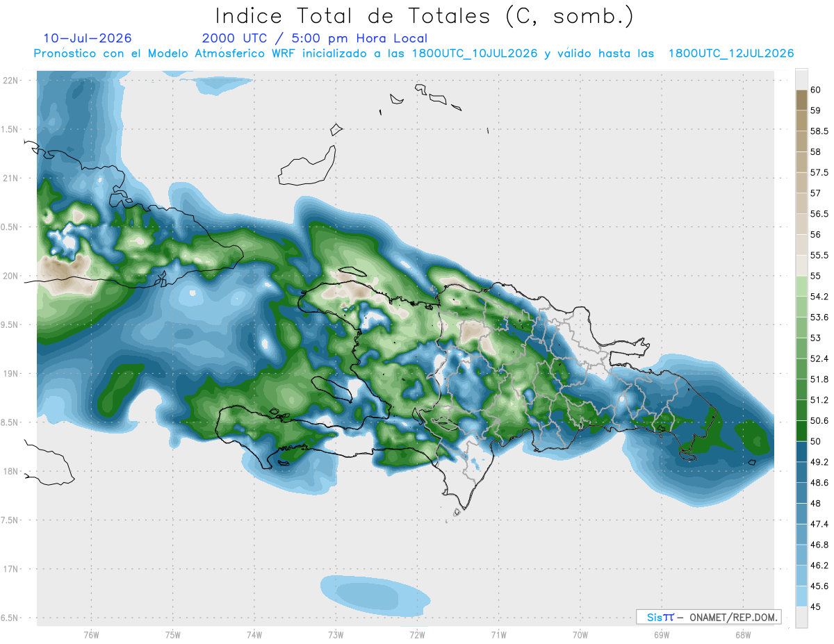
Task: Click the "46.8" colorbar label
Action: click(x=819, y=545)
